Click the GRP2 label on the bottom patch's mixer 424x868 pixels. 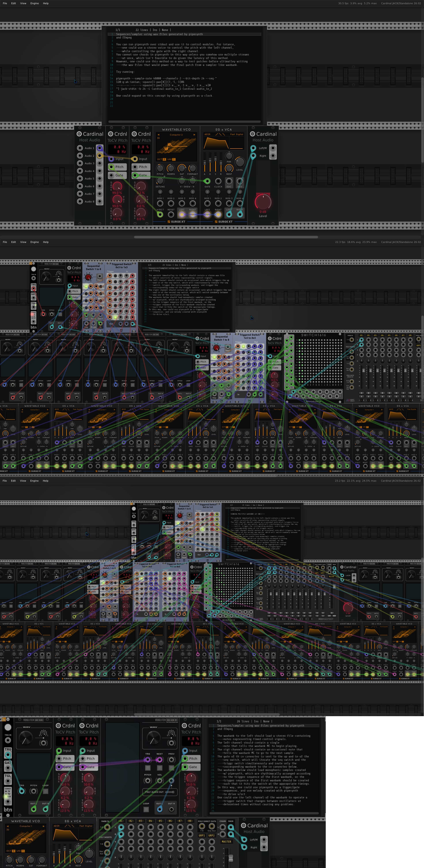pyautogui.click(x=212, y=835)
